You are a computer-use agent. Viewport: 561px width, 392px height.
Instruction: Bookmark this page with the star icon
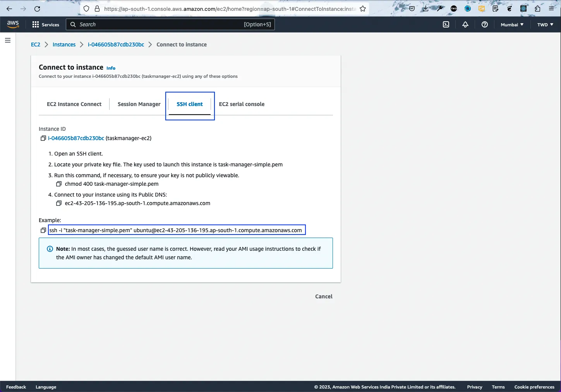[363, 9]
